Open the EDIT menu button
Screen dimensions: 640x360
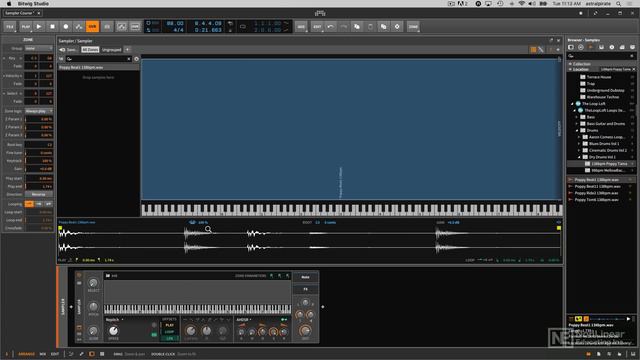pyautogui.click(x=317, y=27)
